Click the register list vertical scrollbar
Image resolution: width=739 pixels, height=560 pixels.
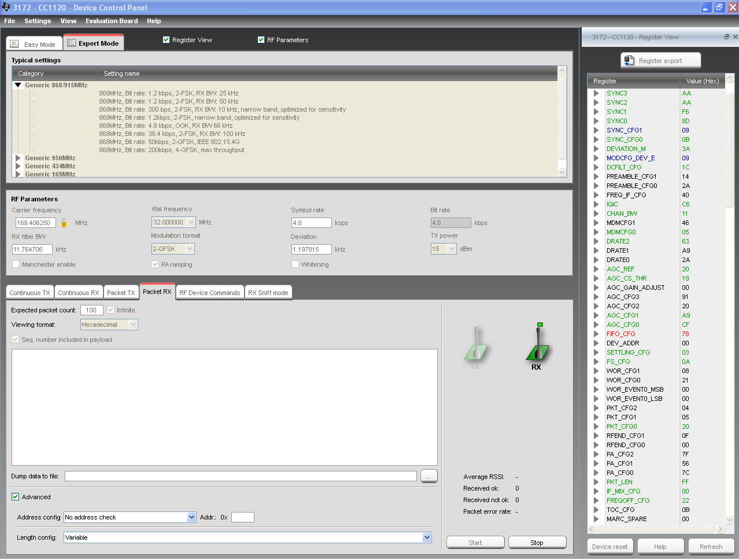tap(730, 299)
